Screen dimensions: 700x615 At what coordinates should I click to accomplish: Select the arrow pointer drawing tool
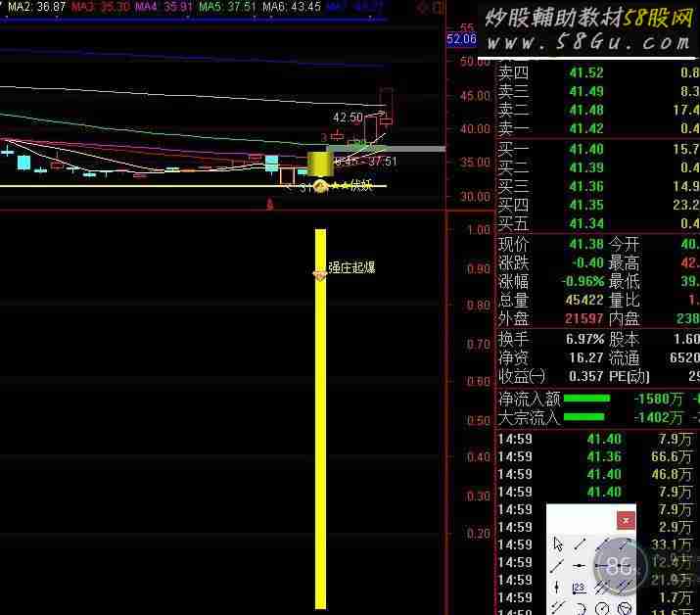(558, 544)
